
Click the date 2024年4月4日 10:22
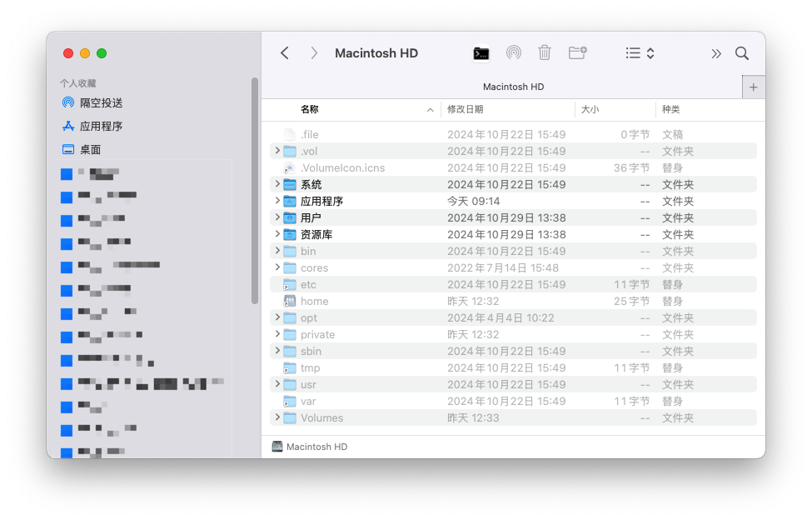[x=501, y=317]
